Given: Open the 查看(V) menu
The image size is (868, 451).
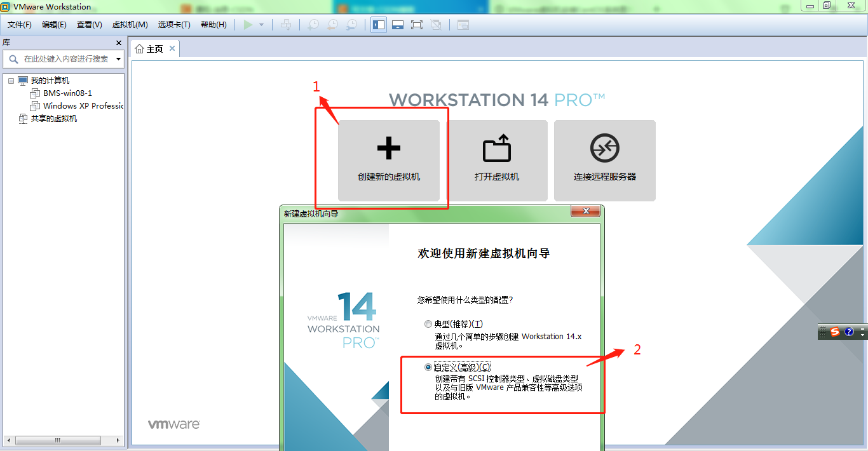Looking at the screenshot, I should pos(89,25).
